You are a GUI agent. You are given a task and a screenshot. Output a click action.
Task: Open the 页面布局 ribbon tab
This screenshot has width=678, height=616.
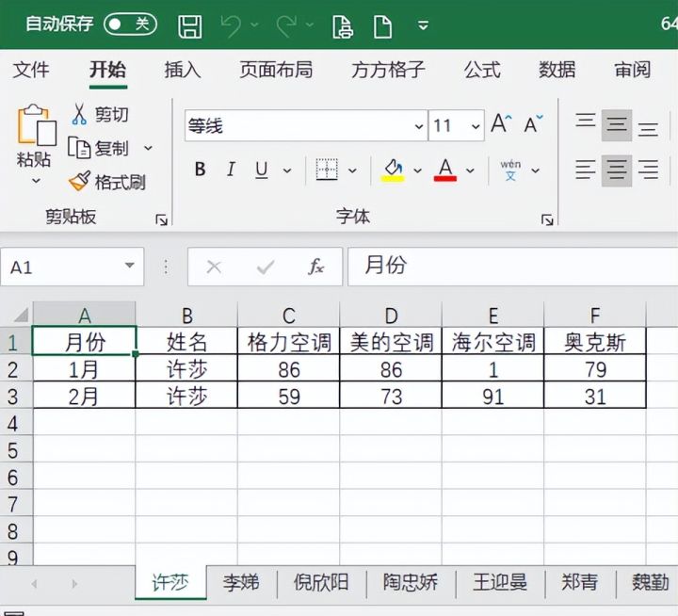pyautogui.click(x=276, y=70)
